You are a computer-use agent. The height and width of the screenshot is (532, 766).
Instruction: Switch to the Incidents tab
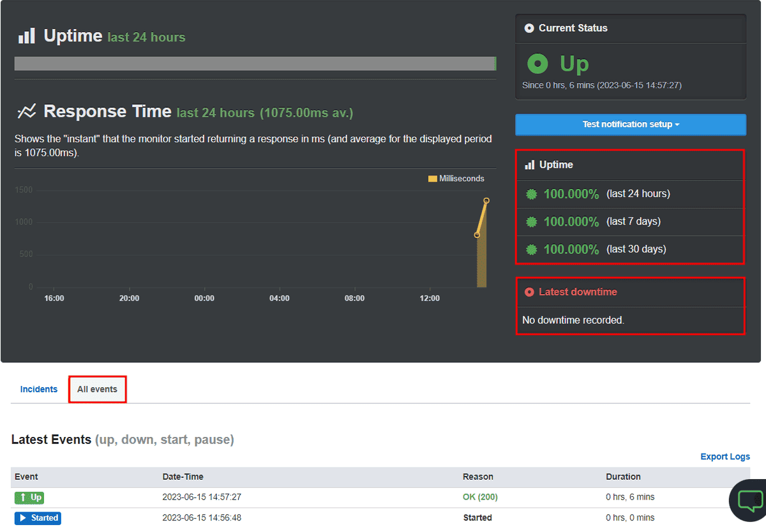click(39, 389)
